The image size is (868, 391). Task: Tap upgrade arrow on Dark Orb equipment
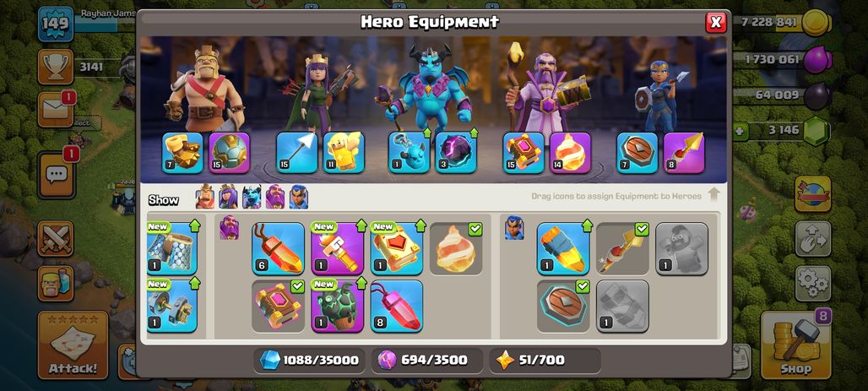(x=474, y=133)
